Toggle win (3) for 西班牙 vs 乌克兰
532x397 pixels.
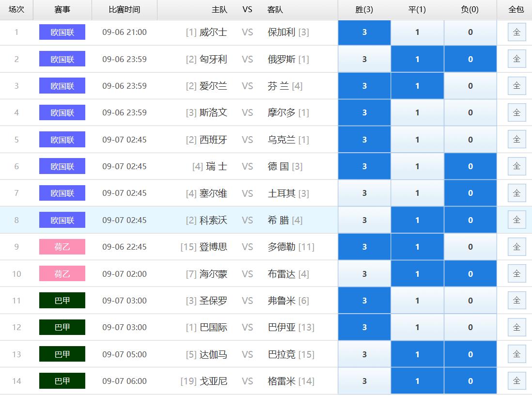tap(364, 140)
